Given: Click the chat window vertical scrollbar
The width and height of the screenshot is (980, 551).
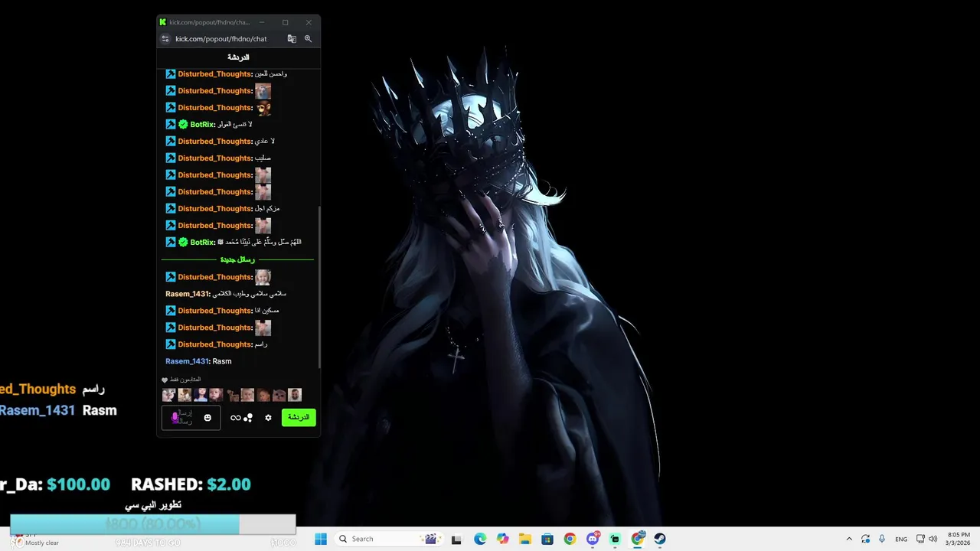Looking at the screenshot, I should tap(318, 287).
